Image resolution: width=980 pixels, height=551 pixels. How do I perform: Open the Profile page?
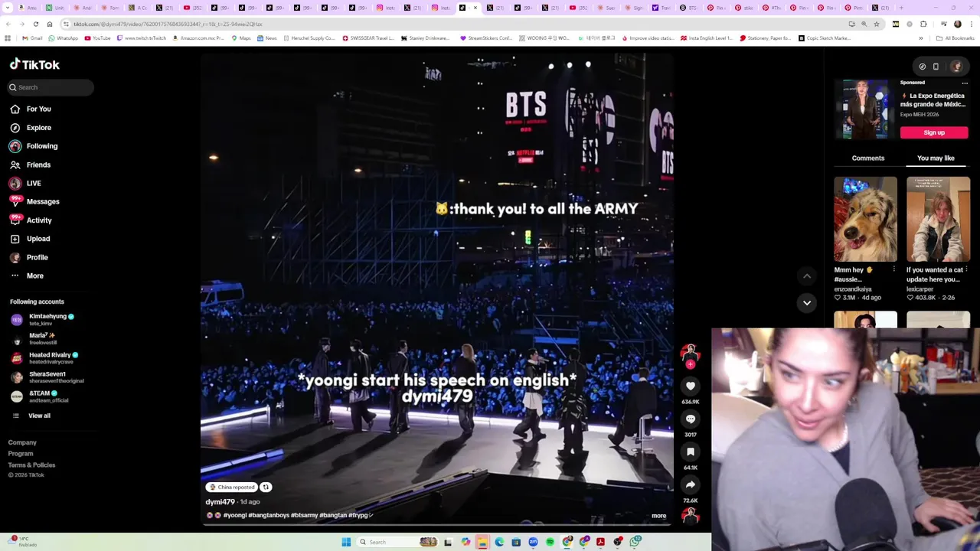click(29, 257)
